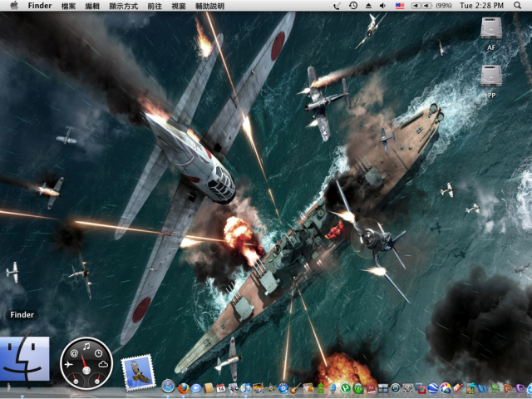Open Finder from the Dock

(x=25, y=358)
